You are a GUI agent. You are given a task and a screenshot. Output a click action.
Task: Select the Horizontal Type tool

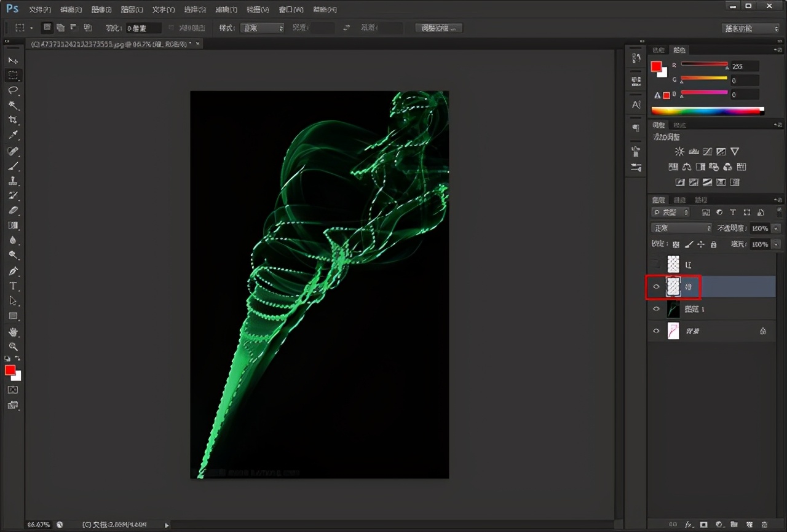point(13,286)
